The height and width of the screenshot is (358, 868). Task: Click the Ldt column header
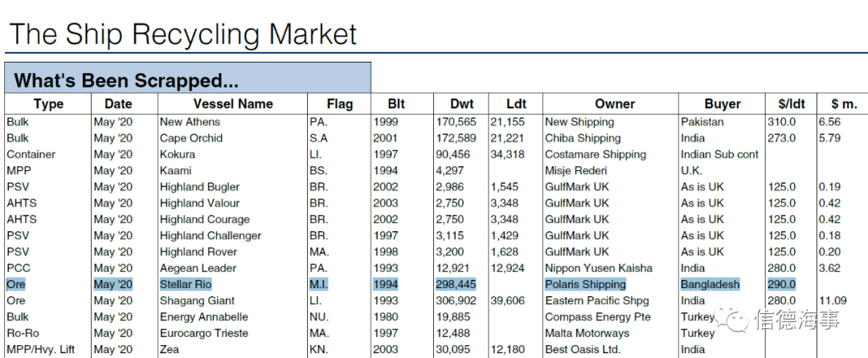tap(517, 104)
